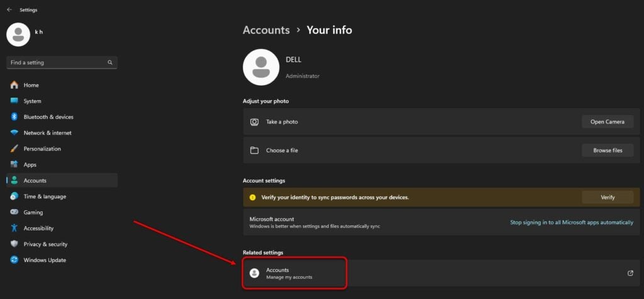Screen dimensions: 644x299
Task: Click person icon in Manage my accounts row
Action: [255, 273]
